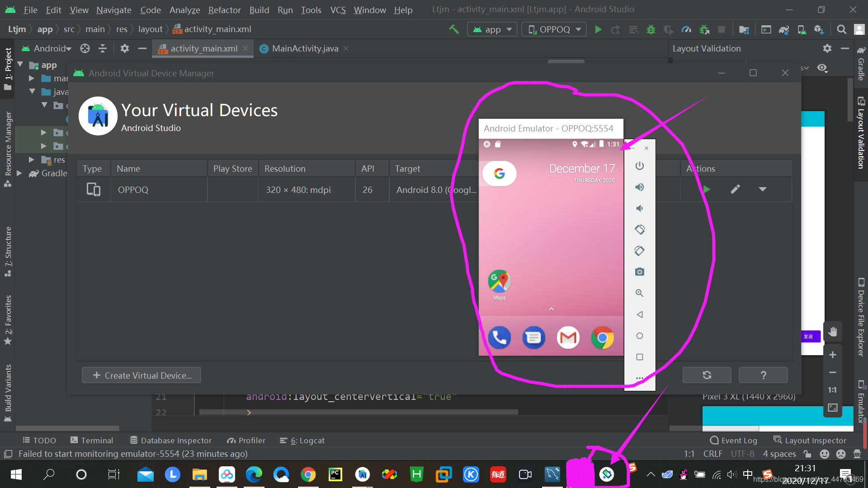The image size is (868, 488).
Task: Open project panel settings gear
Action: (124, 48)
